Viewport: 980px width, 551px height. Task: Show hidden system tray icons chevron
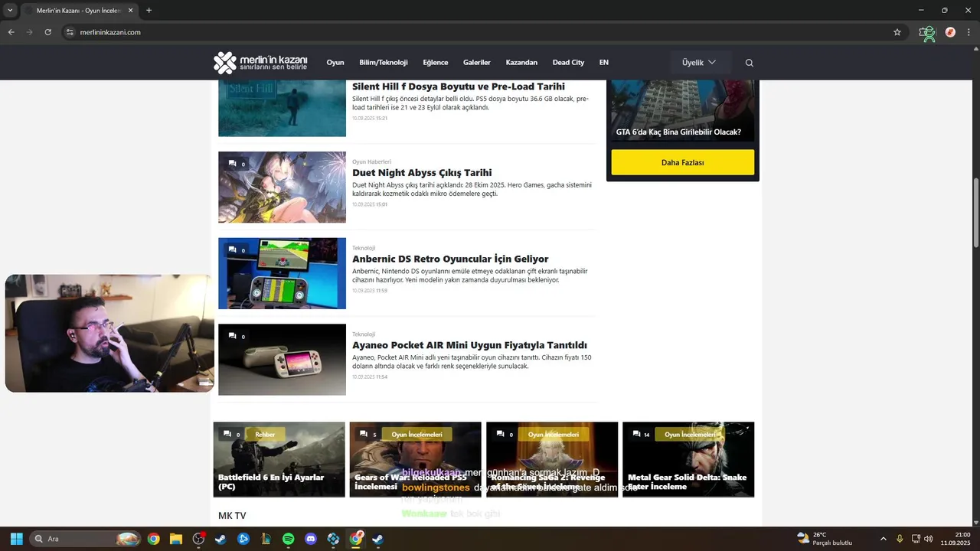[x=884, y=539]
